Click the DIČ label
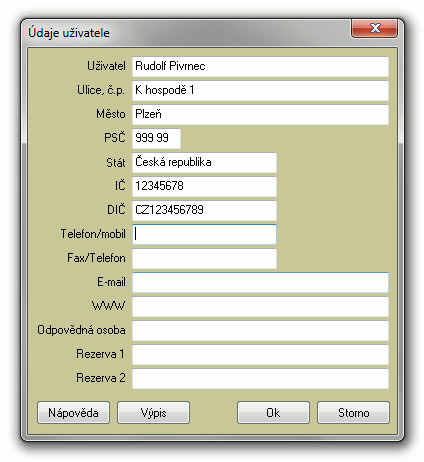The image size is (424, 462). tap(116, 209)
